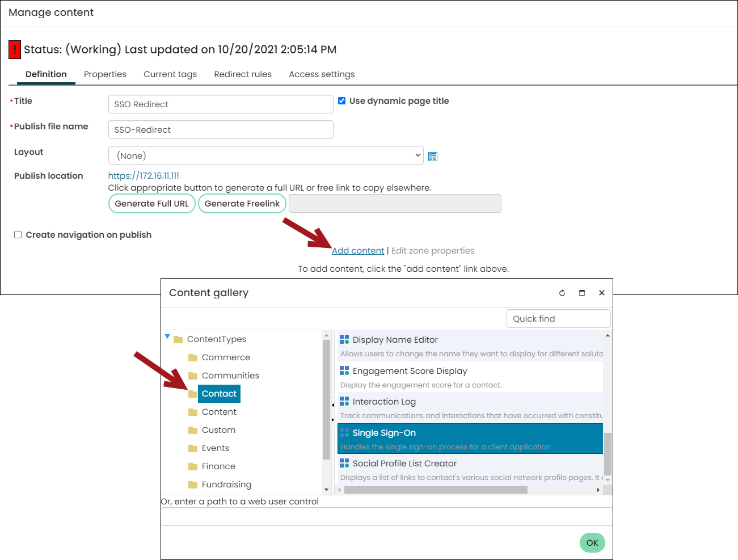Collapse the ContentTypes tree node

[x=167, y=337]
